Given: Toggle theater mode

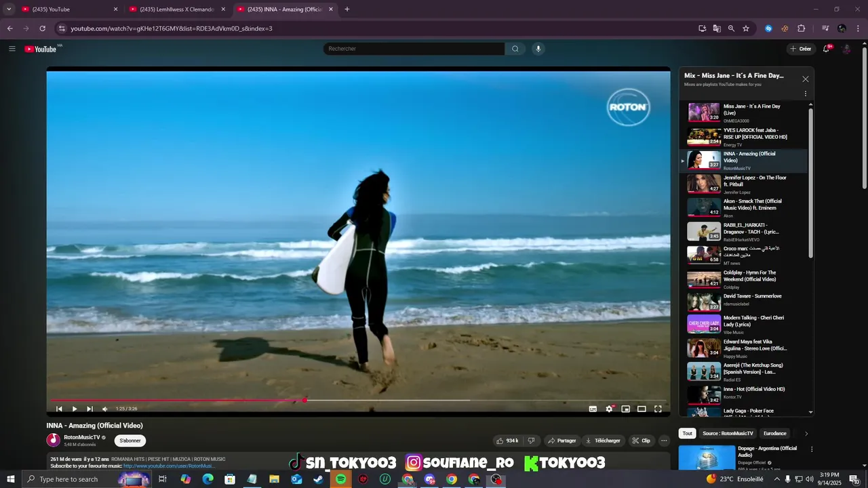Looking at the screenshot, I should click(x=642, y=409).
